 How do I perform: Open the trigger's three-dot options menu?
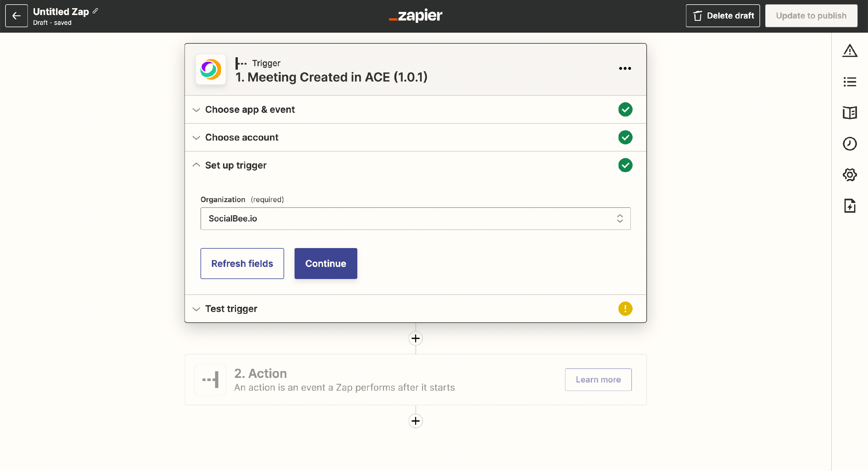(x=625, y=68)
